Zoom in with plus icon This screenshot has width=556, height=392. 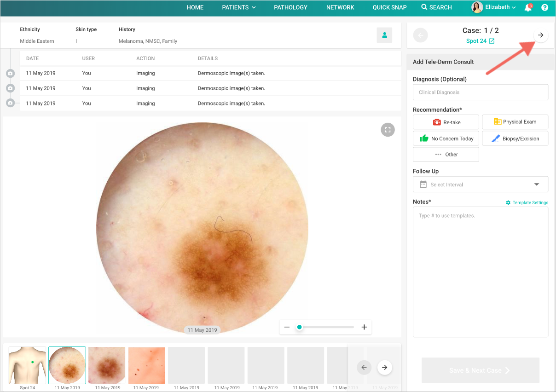coord(364,327)
